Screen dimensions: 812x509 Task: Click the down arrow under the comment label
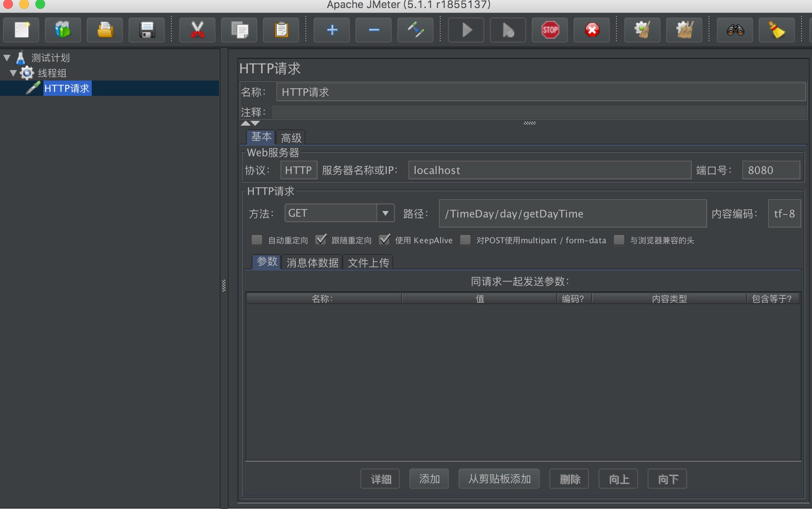(x=255, y=123)
